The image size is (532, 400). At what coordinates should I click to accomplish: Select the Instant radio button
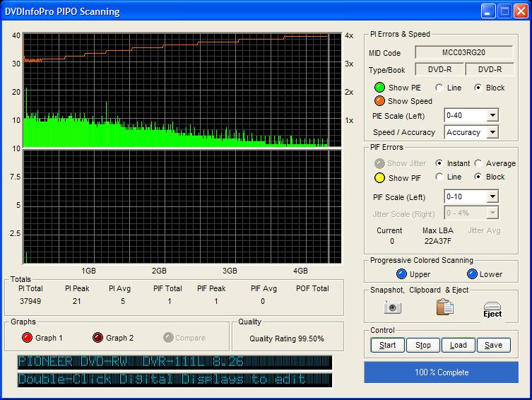[439, 163]
